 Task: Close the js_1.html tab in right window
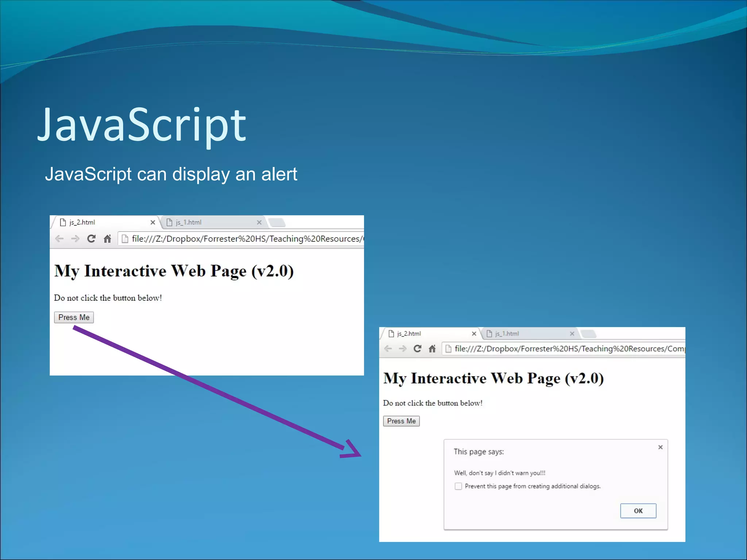point(572,334)
